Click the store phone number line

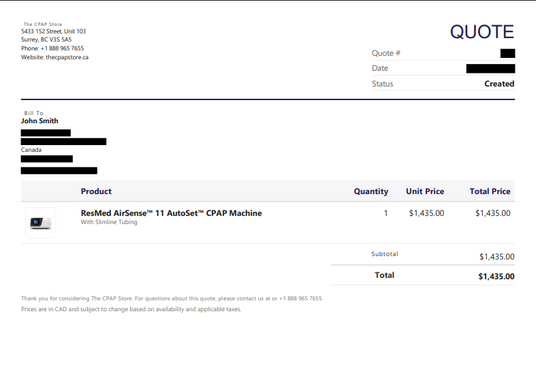(52, 48)
